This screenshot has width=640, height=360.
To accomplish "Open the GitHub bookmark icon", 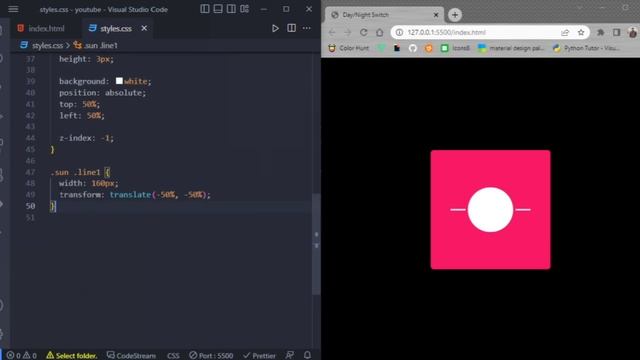I will pyautogui.click(x=413, y=48).
